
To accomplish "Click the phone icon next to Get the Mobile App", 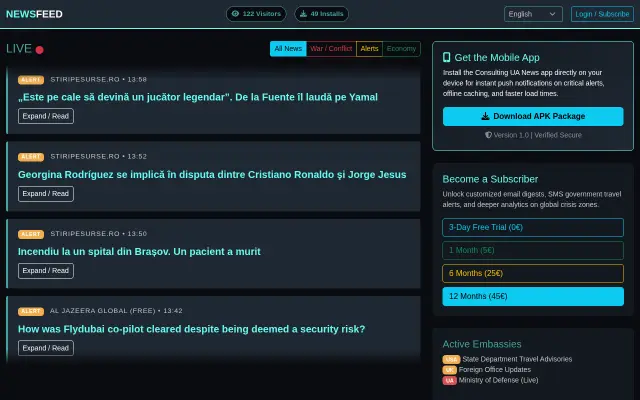I will [447, 58].
